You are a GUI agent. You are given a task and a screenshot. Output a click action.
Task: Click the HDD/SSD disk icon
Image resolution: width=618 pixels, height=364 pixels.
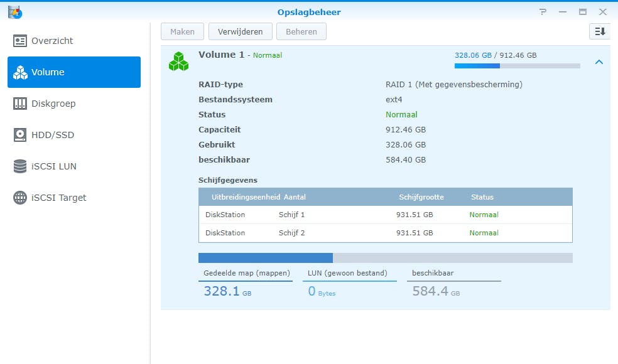tap(20, 135)
